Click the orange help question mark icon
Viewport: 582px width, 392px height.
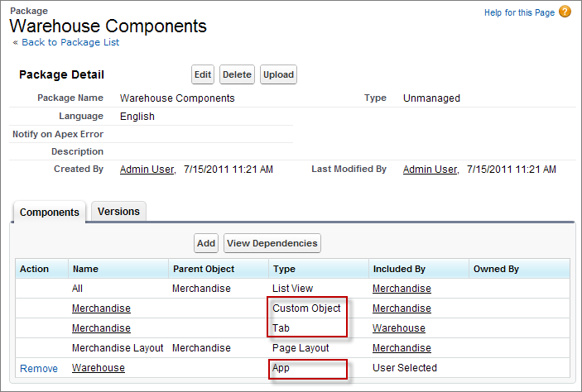[x=565, y=12]
